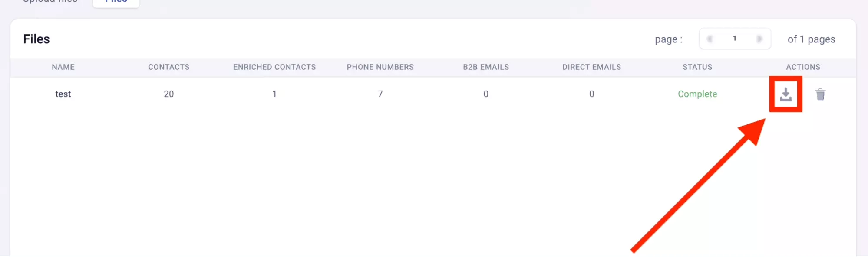The image size is (868, 257).
Task: Open the file named "test"
Action: click(x=63, y=94)
